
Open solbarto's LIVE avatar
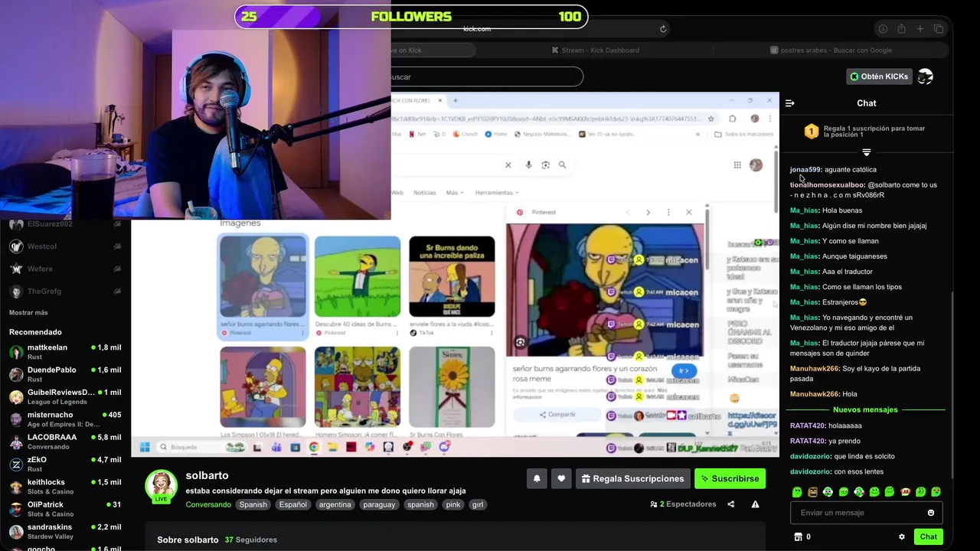161,487
